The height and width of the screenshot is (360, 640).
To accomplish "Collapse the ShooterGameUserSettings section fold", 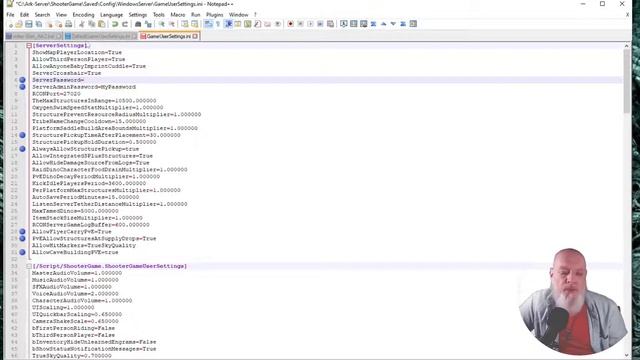I will [29, 266].
